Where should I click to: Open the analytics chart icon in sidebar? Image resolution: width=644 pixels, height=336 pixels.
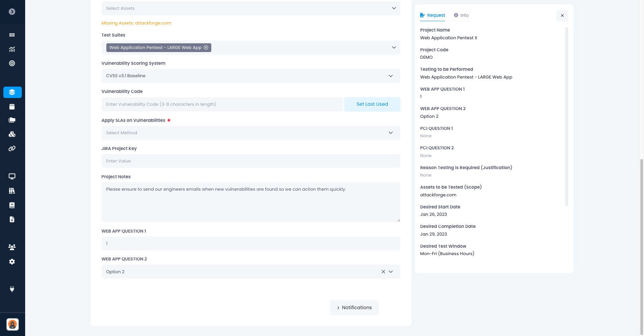pos(12,49)
